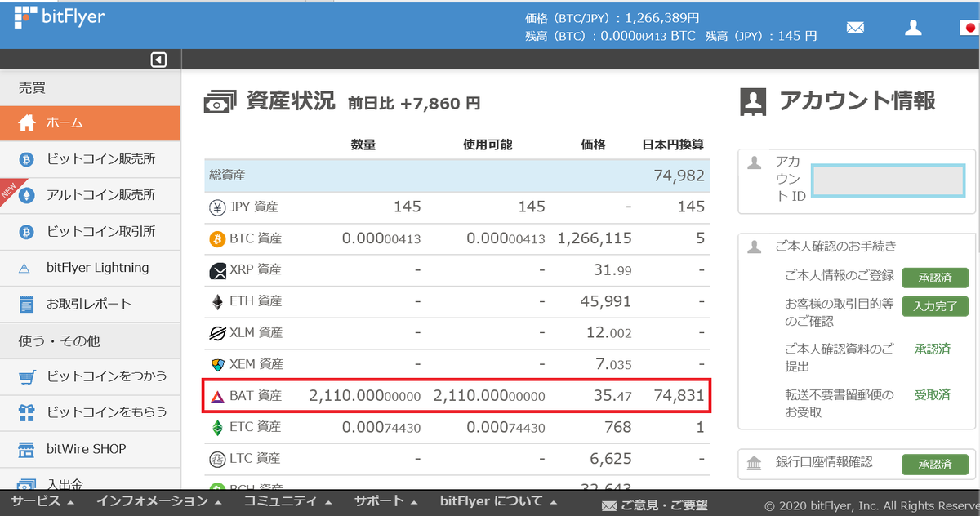Click the 日本円換算 column header

[673, 145]
